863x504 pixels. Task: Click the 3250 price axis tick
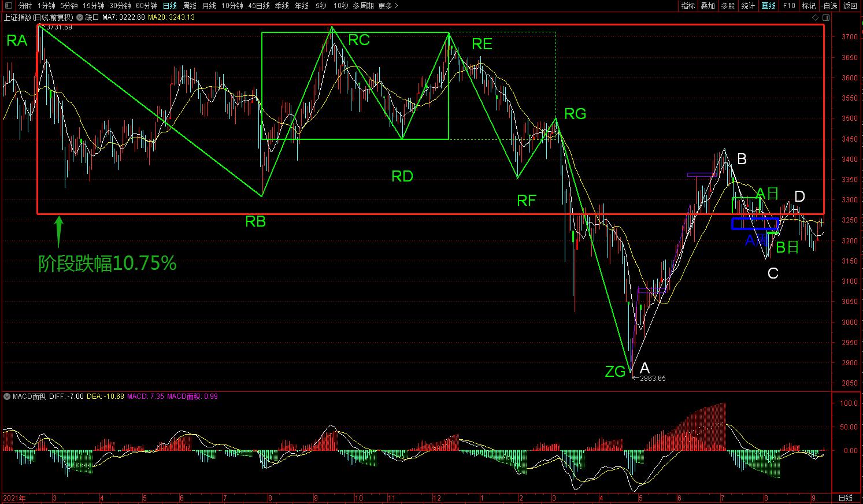click(850, 220)
